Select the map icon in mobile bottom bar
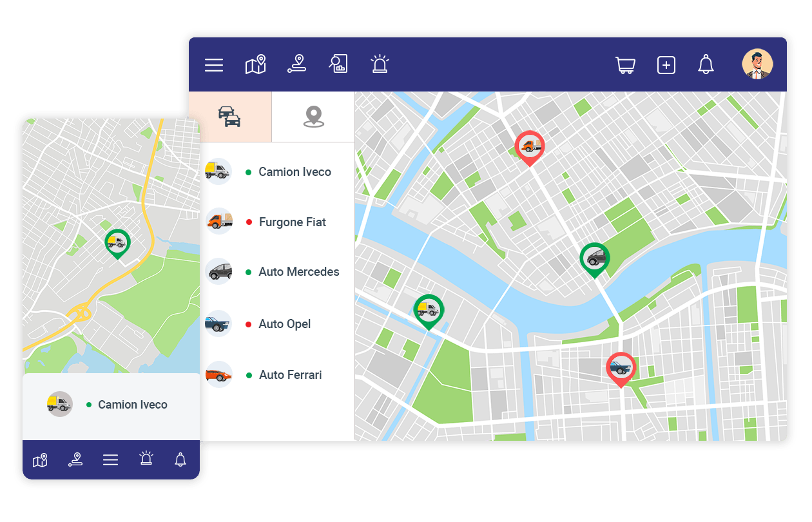The width and height of the screenshot is (812, 522). tap(40, 459)
